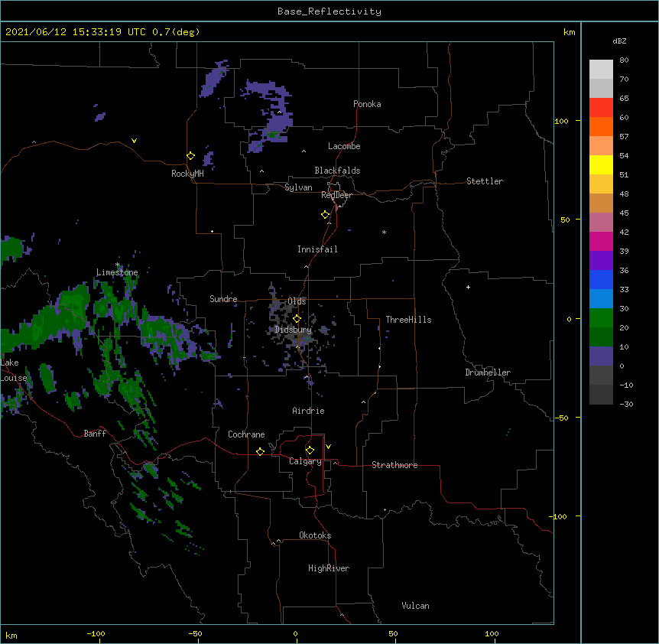This screenshot has width=659, height=644.
Task: Click the Blackfalds city label
Action: [337, 171]
